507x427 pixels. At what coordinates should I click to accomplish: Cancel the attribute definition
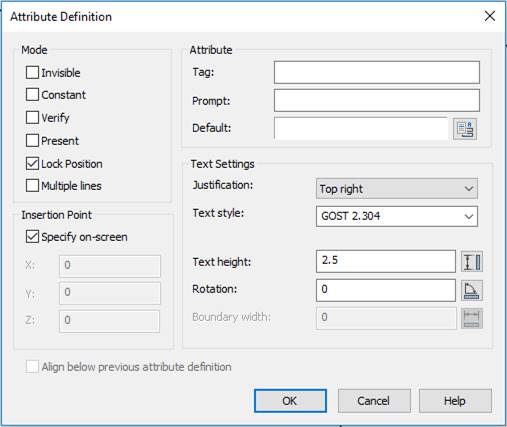pos(374,401)
